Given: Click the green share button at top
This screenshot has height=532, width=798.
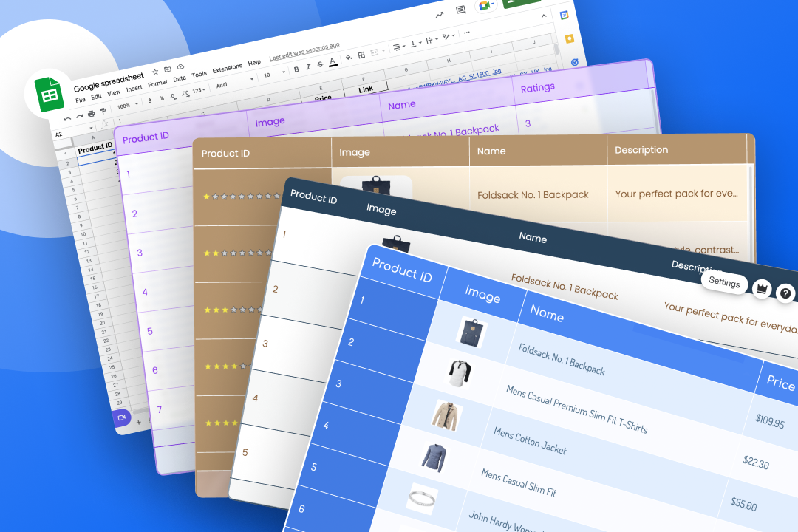Looking at the screenshot, I should [x=521, y=2].
